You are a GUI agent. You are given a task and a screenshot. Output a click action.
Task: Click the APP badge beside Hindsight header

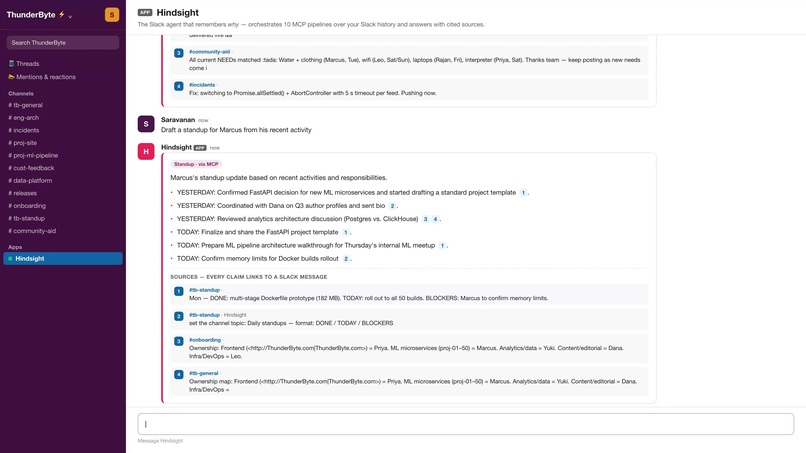point(145,12)
